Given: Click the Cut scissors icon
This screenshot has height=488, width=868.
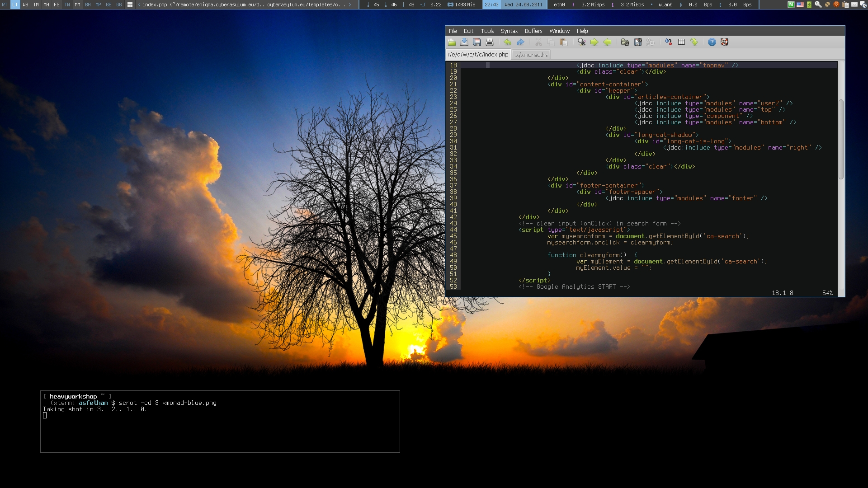Looking at the screenshot, I should coord(538,42).
